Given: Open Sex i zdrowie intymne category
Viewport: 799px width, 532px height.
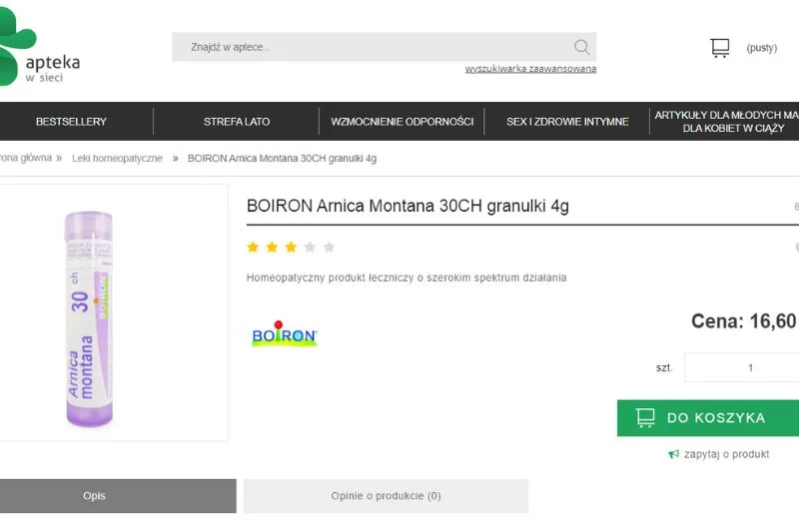Looking at the screenshot, I should (x=567, y=122).
